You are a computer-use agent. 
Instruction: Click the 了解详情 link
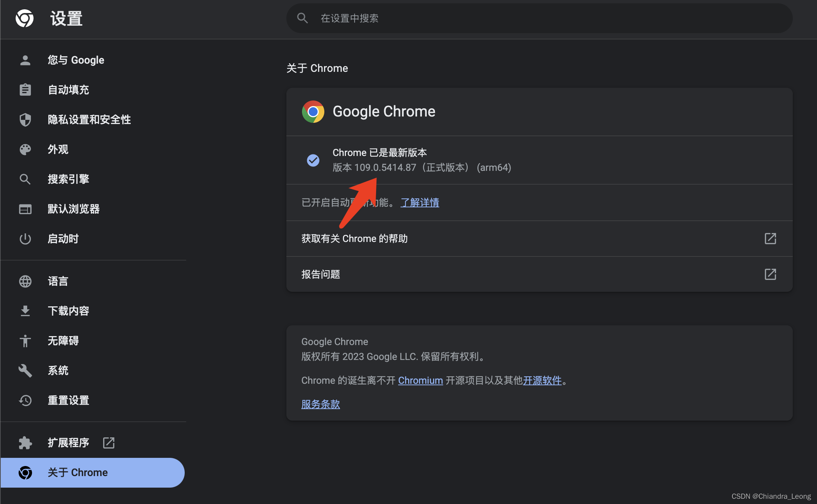420,202
